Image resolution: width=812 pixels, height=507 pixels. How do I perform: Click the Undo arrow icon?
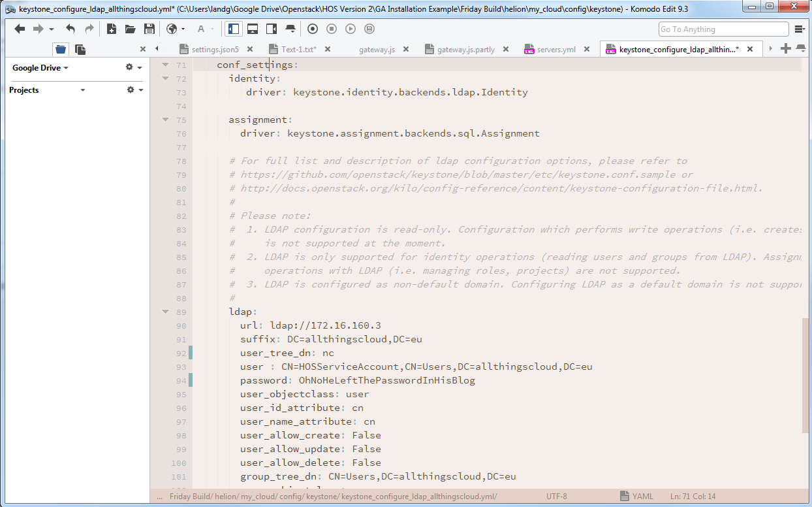70,29
